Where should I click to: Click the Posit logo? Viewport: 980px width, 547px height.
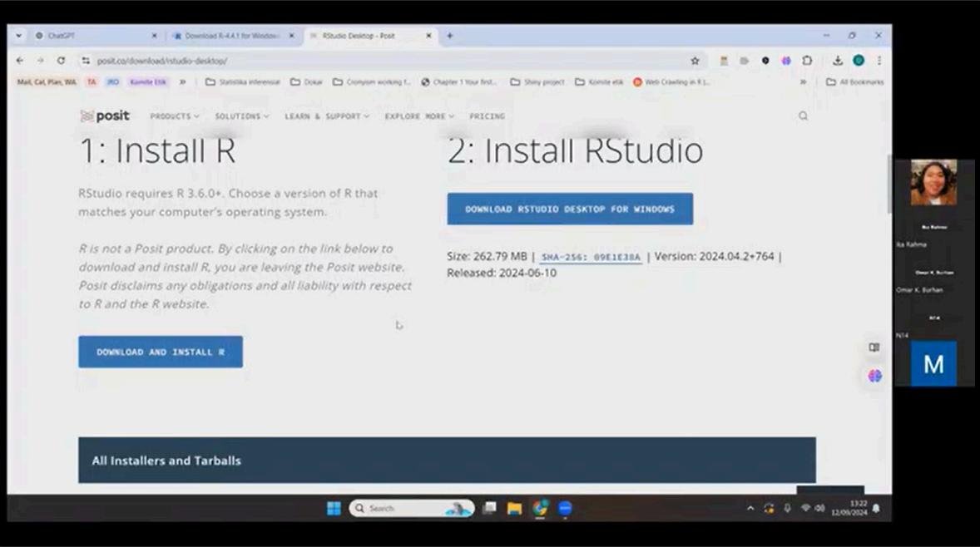coord(105,116)
